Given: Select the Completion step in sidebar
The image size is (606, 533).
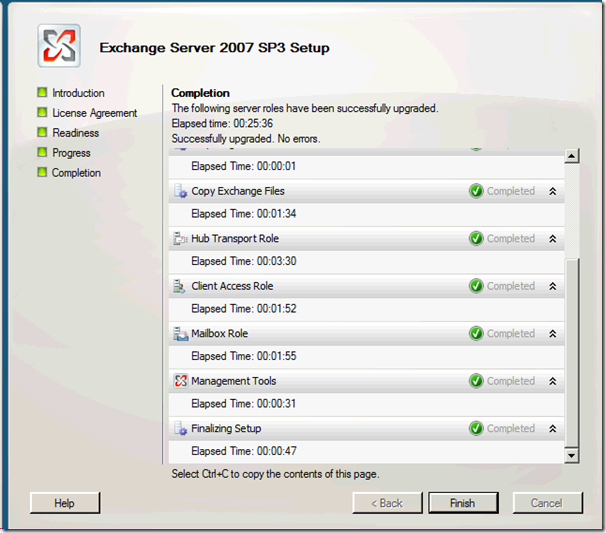Looking at the screenshot, I should pos(76,173).
